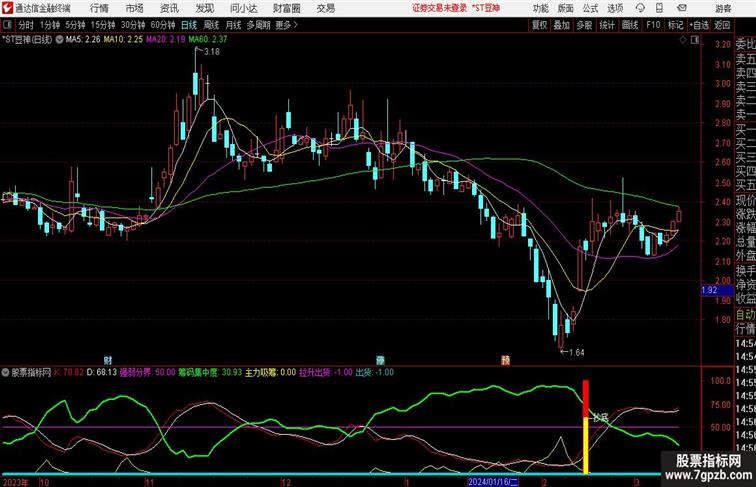
Task: Click the 财 marker below the chart
Action: pyautogui.click(x=108, y=360)
